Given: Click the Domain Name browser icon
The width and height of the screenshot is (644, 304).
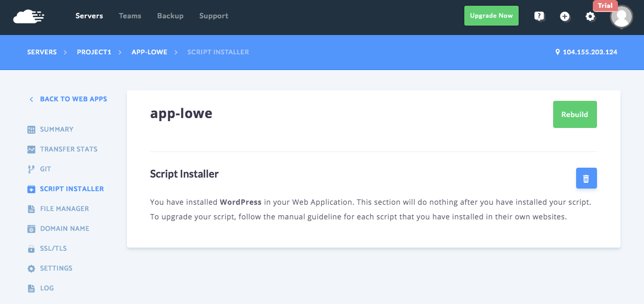Looking at the screenshot, I should click(x=31, y=229).
